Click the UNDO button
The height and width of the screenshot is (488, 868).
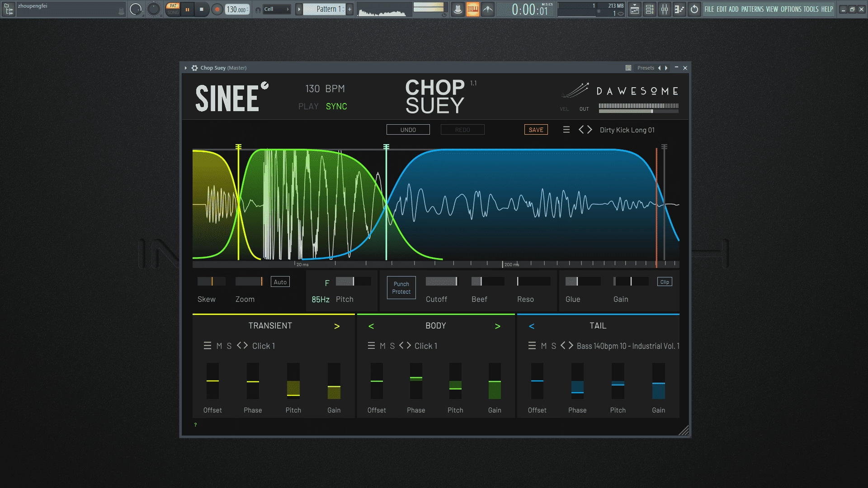click(x=408, y=130)
